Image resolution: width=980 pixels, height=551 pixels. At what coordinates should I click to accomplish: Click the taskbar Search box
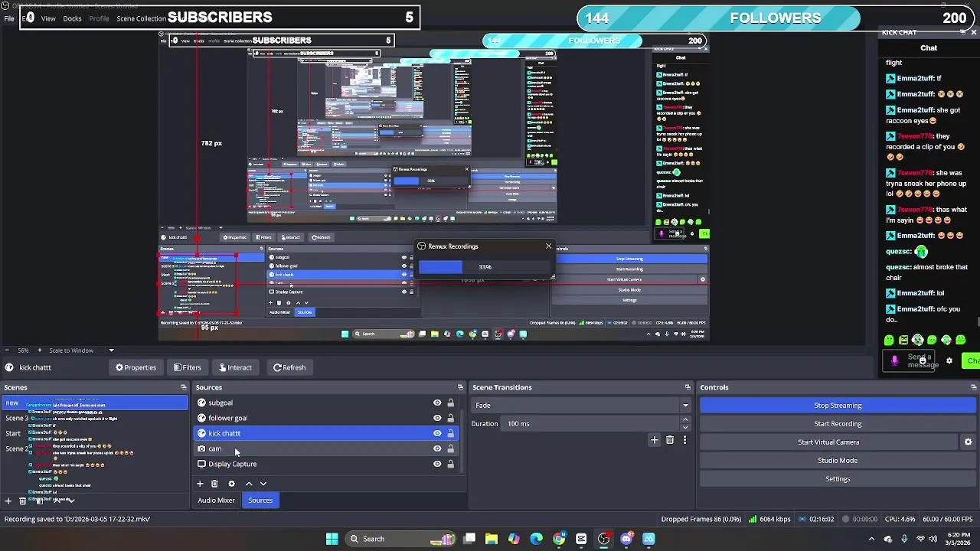click(x=402, y=539)
